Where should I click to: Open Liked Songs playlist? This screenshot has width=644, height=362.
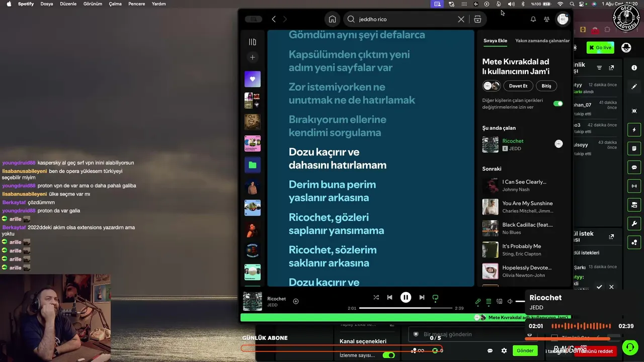coord(253,79)
